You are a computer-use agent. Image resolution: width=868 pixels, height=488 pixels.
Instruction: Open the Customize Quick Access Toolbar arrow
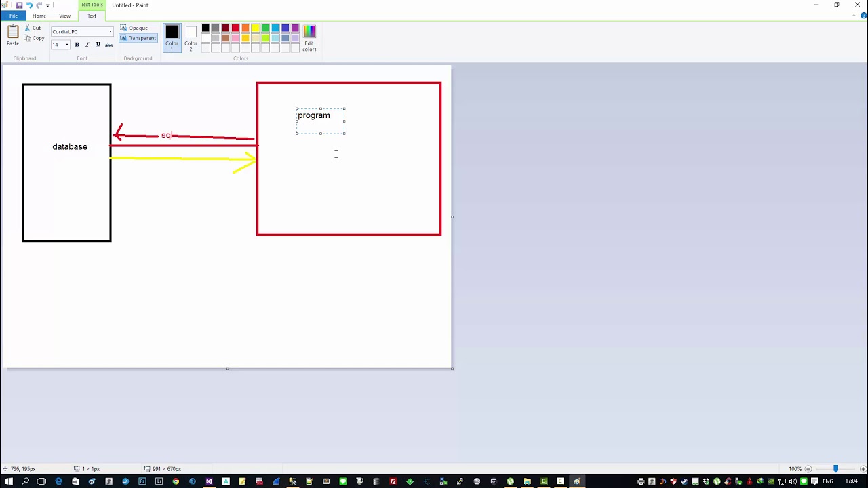point(47,5)
